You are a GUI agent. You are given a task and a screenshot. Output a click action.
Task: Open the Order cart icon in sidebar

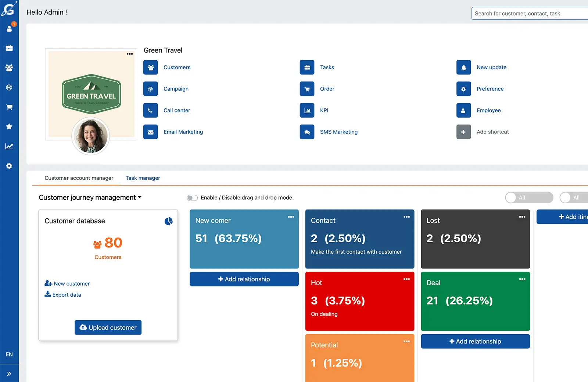[x=9, y=107]
